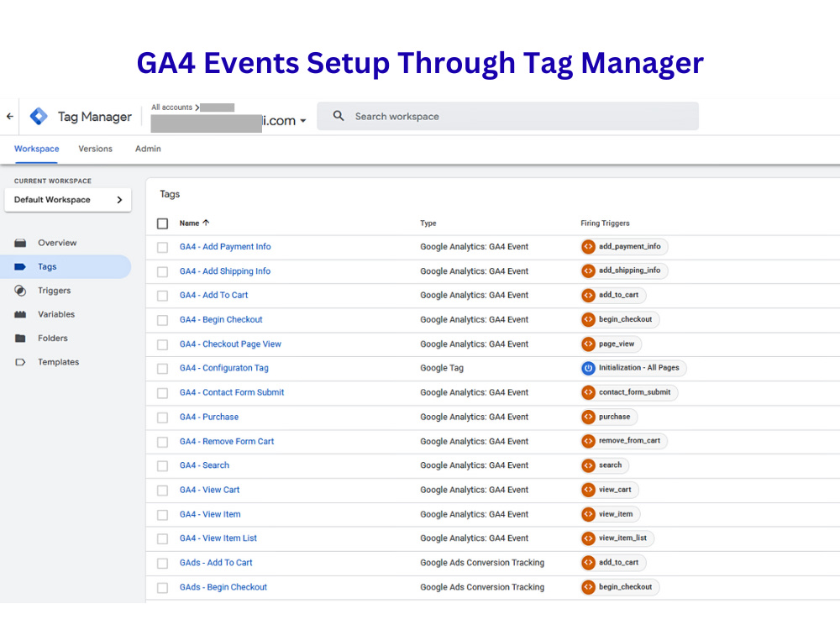The height and width of the screenshot is (630, 840).
Task: Click add_to_cart icon in GA4 - Add To Cart row
Action: click(x=588, y=295)
